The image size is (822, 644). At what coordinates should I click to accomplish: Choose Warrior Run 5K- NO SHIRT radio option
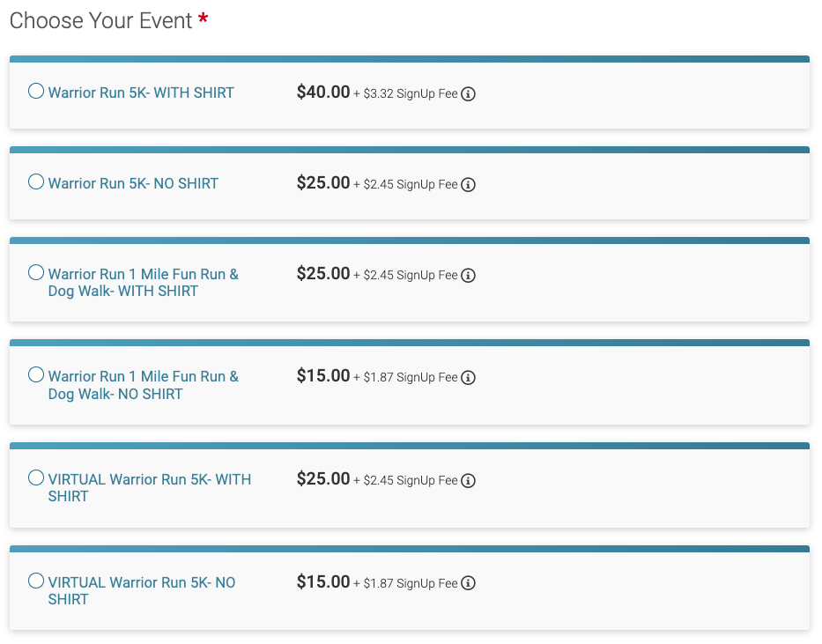tap(35, 181)
